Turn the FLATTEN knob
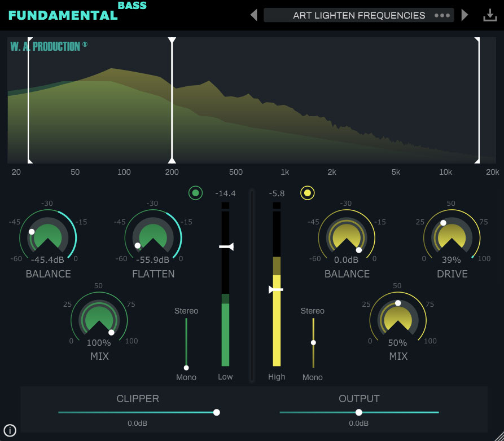 [154, 237]
